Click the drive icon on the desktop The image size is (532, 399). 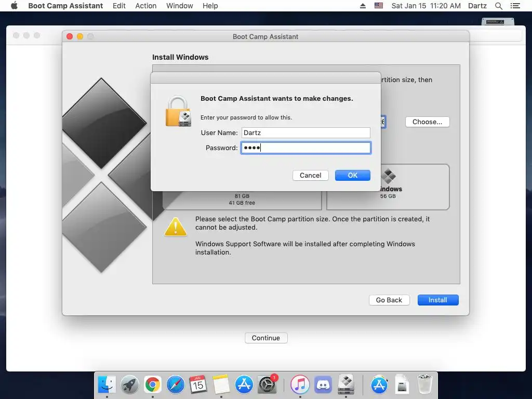(498, 22)
